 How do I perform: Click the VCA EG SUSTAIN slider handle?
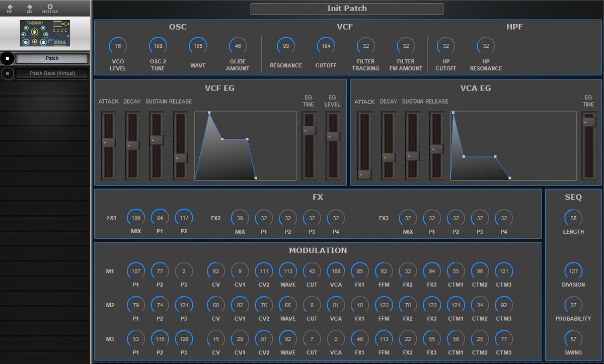coord(413,156)
